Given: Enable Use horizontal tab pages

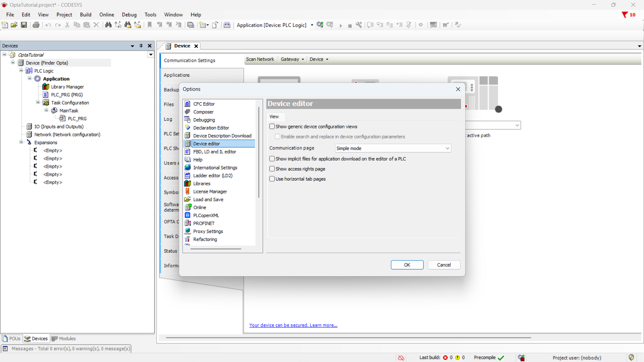Looking at the screenshot, I should click(272, 179).
